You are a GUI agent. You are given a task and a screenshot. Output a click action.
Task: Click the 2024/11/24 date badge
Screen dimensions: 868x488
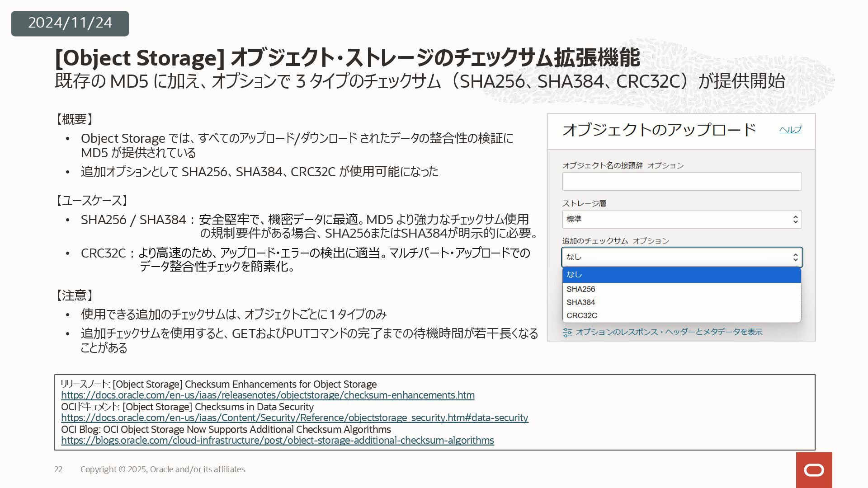(x=70, y=23)
